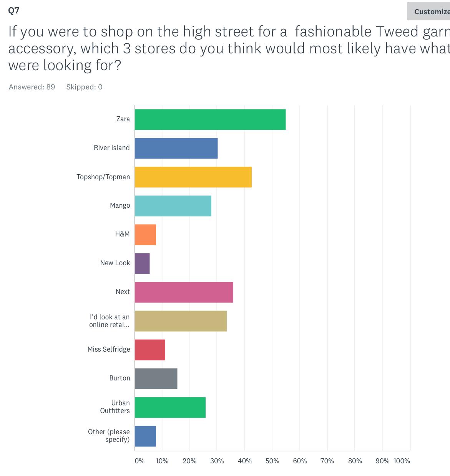Click the Urban Outfitters axis label
Viewport: 450px width, 476px height.
(x=115, y=407)
